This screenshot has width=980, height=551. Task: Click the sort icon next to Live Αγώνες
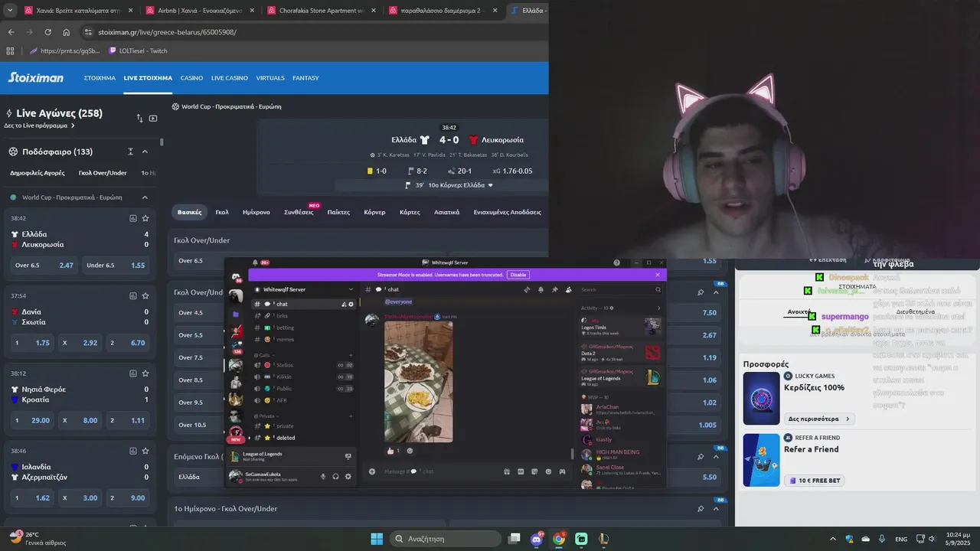coord(139,118)
